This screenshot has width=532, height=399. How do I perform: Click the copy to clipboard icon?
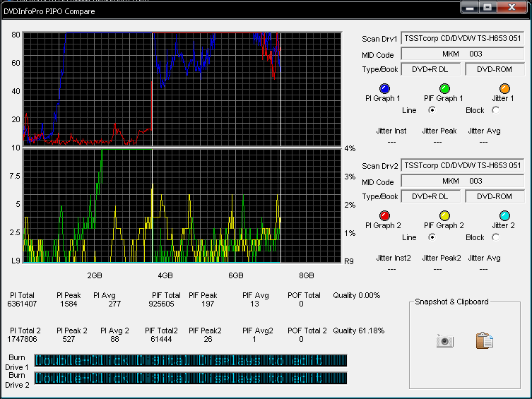coord(485,341)
